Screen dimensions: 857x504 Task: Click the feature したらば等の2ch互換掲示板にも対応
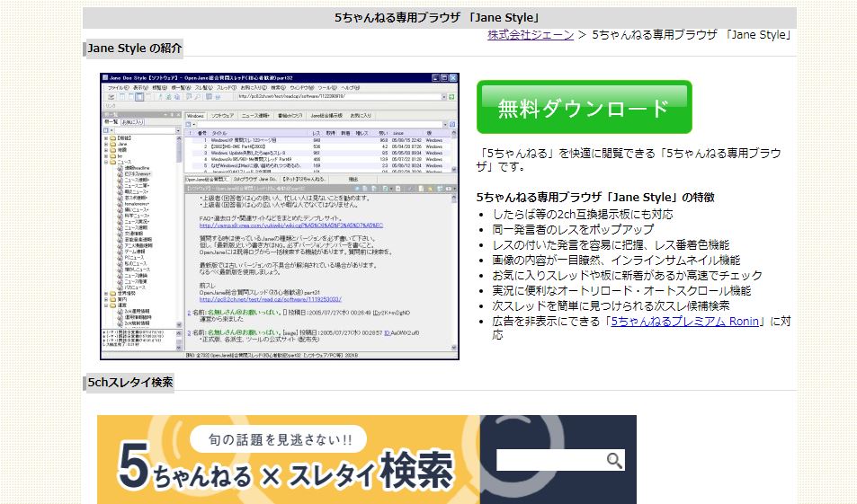[x=583, y=214]
